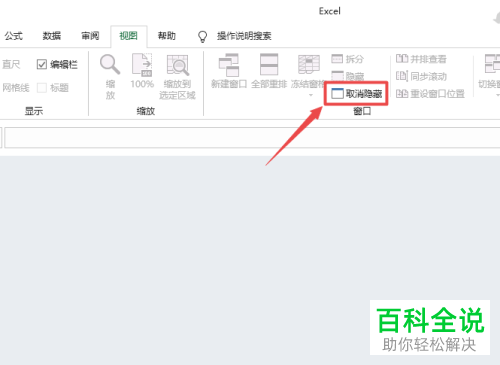The height and width of the screenshot is (365, 500).
Task: Click the Tell Me search box (操作说明搜索)
Action: click(244, 36)
